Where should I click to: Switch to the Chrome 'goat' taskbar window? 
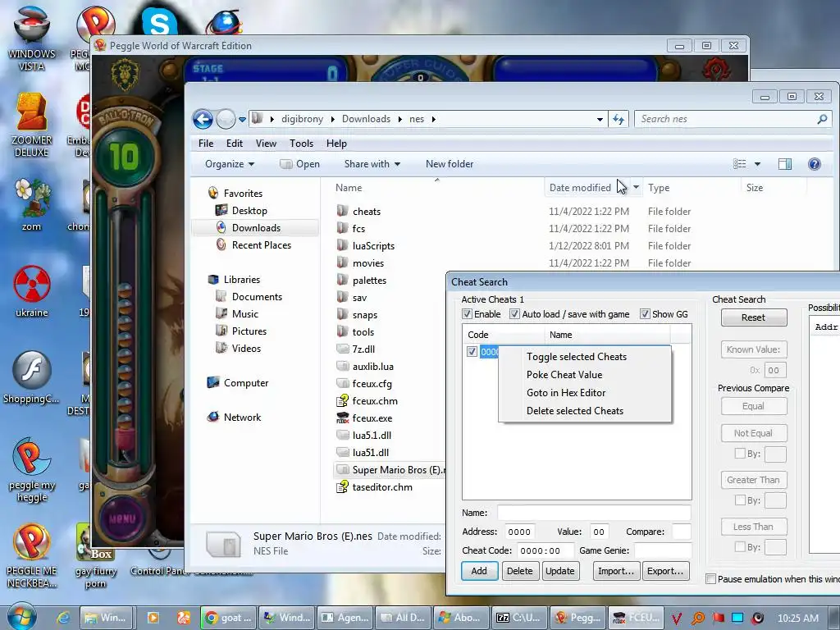point(228,618)
